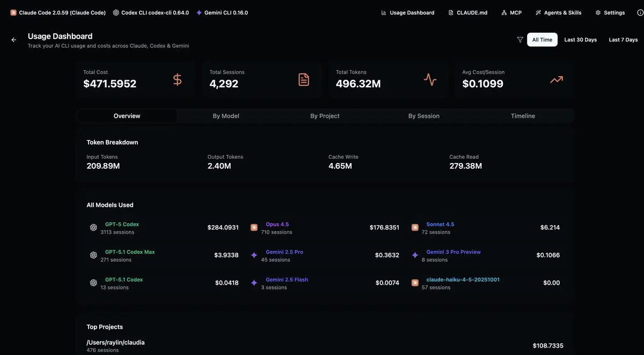Image resolution: width=644 pixels, height=355 pixels.
Task: Switch to the By Session tab
Action: [x=424, y=116]
